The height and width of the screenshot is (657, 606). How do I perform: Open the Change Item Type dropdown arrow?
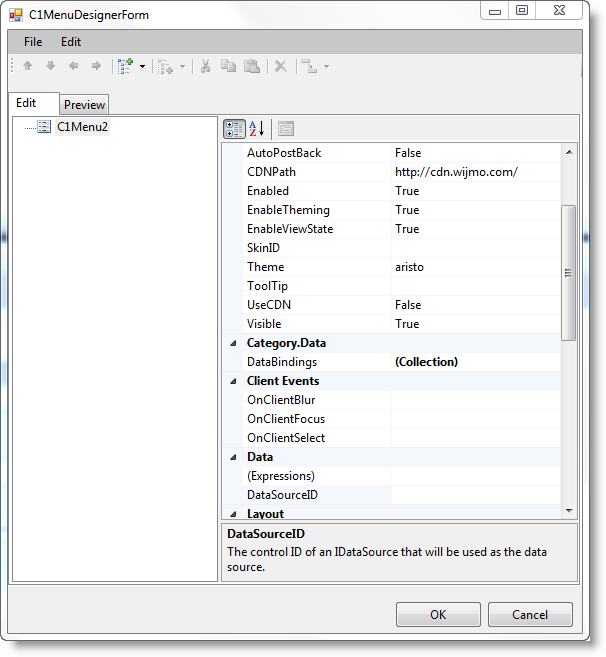326,66
